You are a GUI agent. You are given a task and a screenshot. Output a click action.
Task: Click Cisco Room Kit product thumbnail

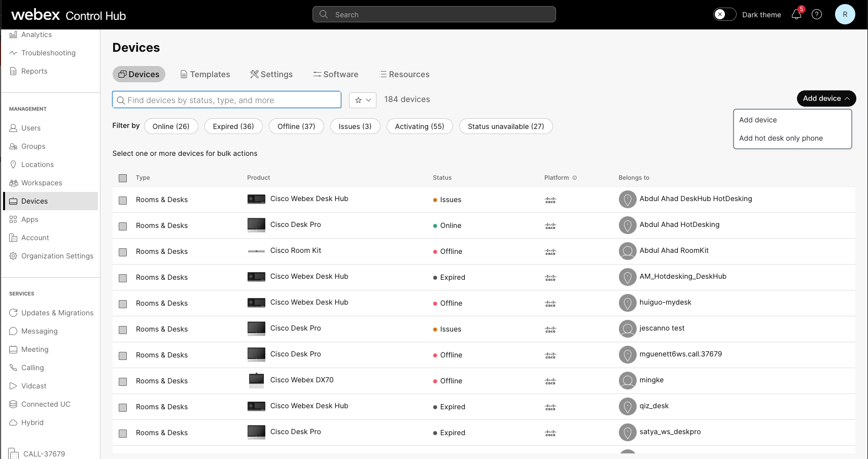256,251
